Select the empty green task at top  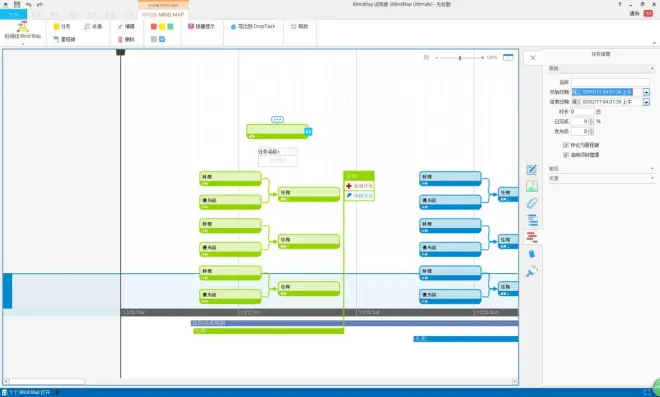click(x=276, y=131)
